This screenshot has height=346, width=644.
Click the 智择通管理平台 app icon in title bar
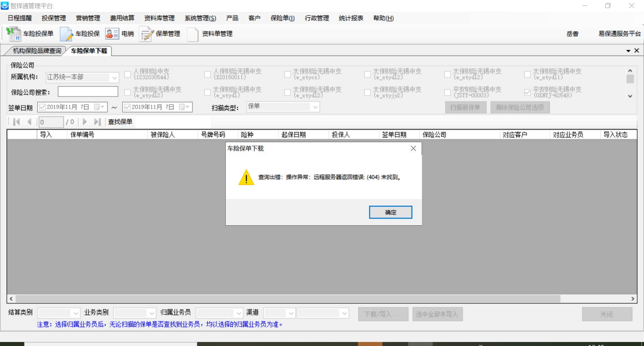coord(5,6)
